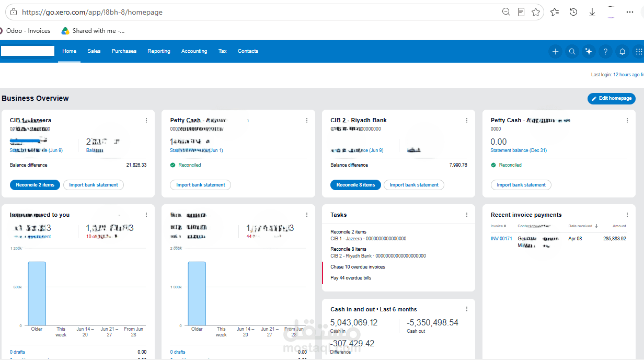Open the sparkle AI assistant icon

click(589, 51)
